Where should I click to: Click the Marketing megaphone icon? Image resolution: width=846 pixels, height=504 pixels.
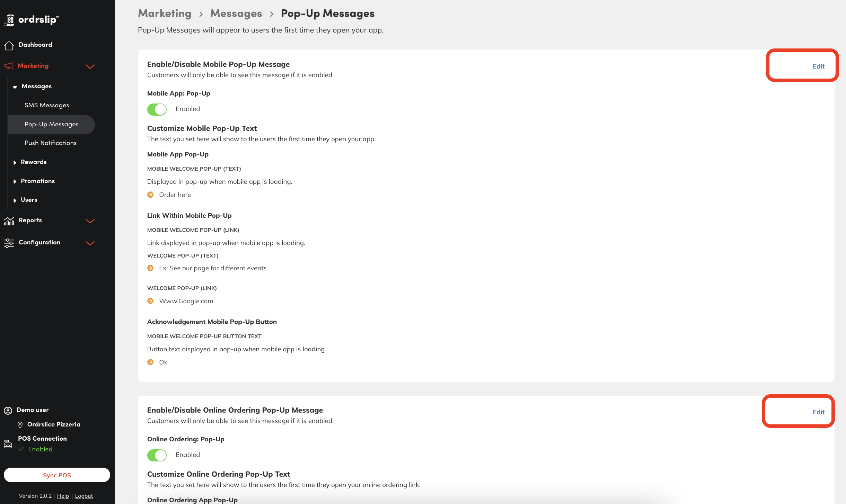click(9, 66)
